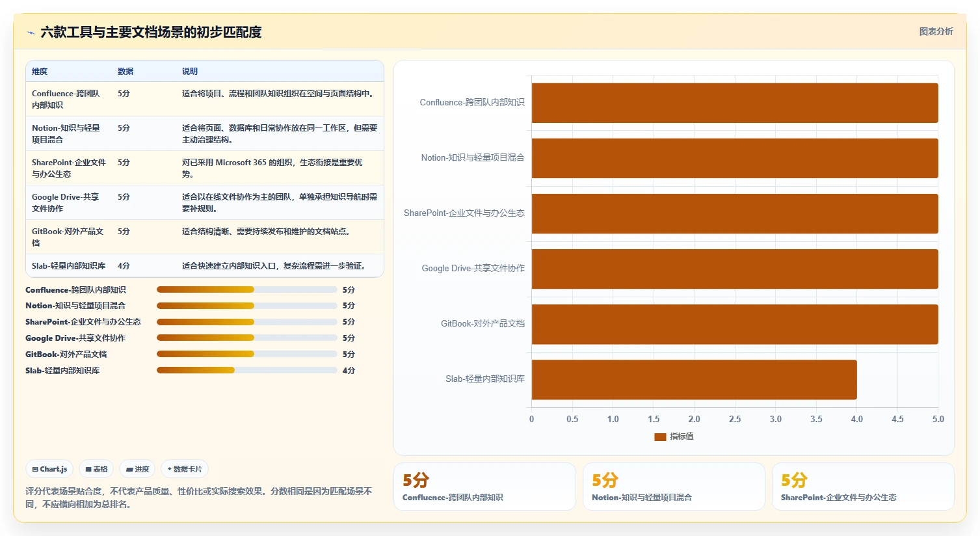Open the 5分 SharePoint-企业文件与办公生态 data card
Image resolution: width=980 pixels, height=536 pixels.
coord(863,487)
